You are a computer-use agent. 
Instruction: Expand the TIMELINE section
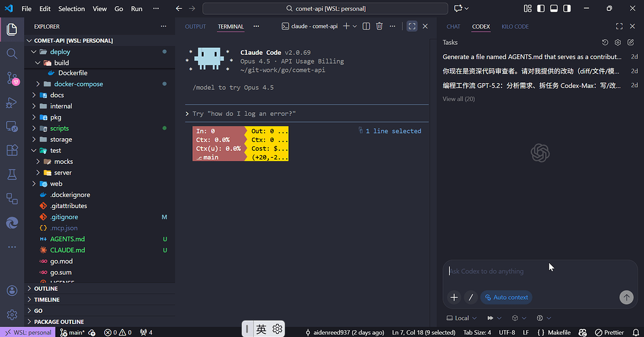click(x=100, y=300)
